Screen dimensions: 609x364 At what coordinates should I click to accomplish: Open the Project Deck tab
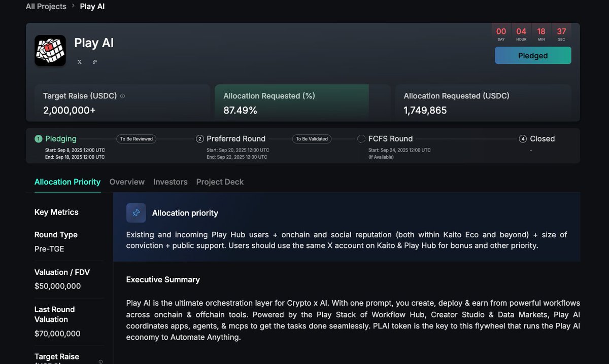click(x=220, y=181)
